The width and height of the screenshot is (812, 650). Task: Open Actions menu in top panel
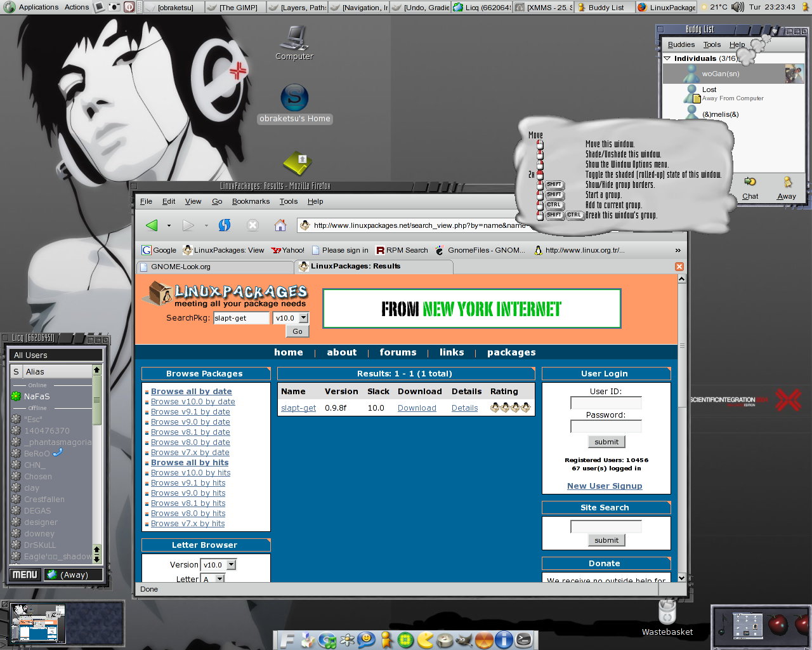click(77, 7)
